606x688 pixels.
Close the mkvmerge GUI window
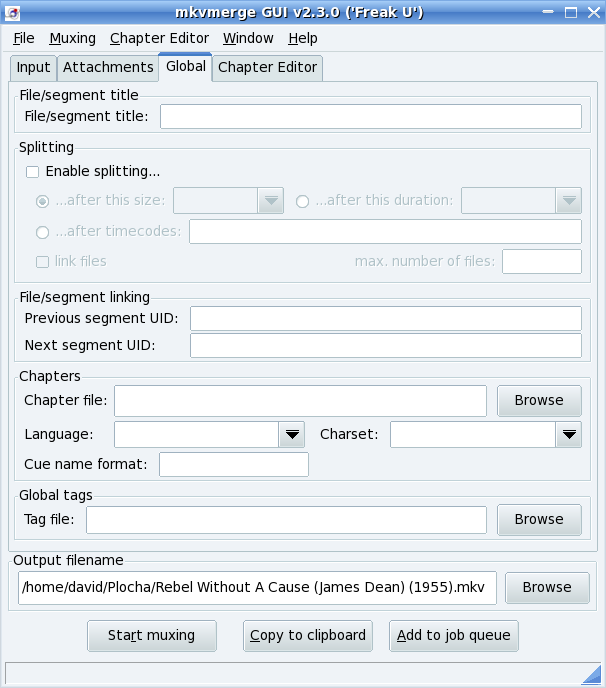pos(594,12)
